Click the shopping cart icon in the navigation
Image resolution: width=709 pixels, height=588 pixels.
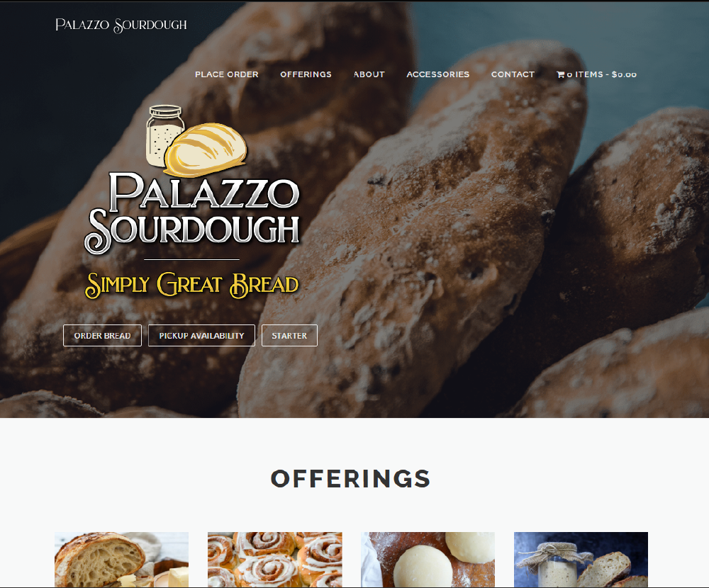click(x=561, y=74)
